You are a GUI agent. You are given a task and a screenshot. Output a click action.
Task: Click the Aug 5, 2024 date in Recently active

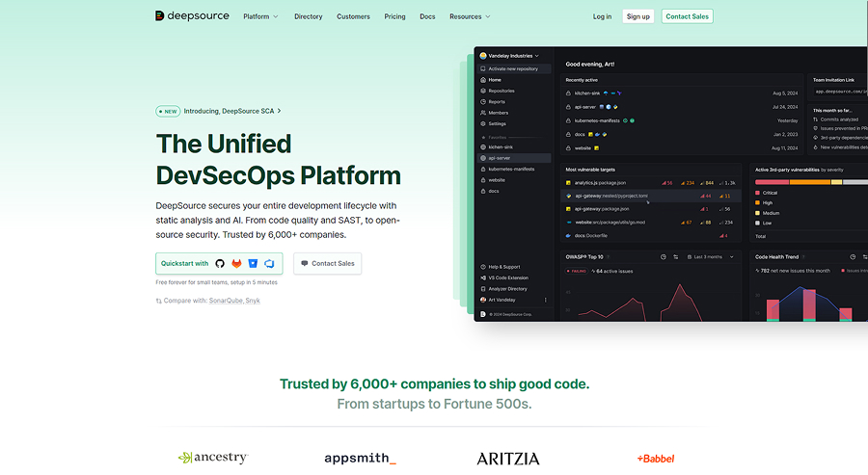785,93
